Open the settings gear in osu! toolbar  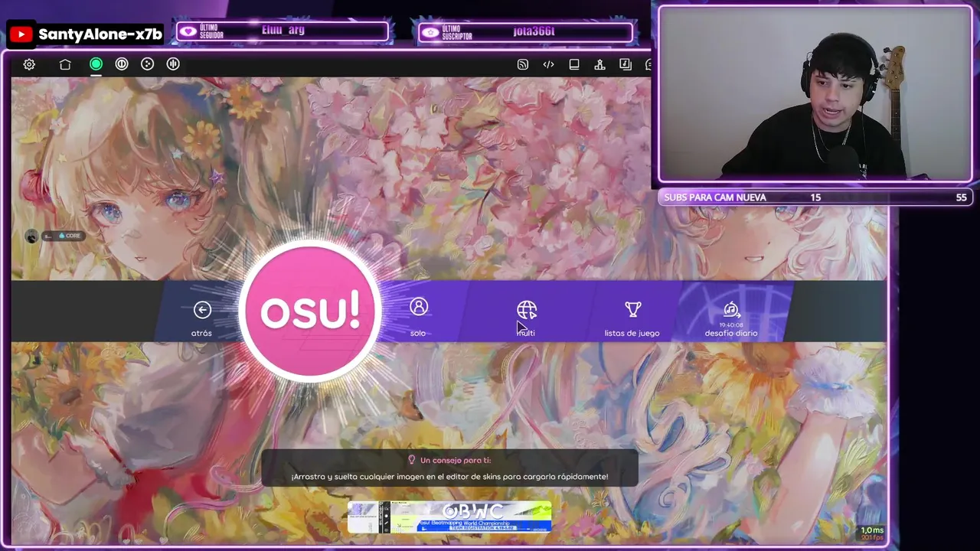pos(29,64)
